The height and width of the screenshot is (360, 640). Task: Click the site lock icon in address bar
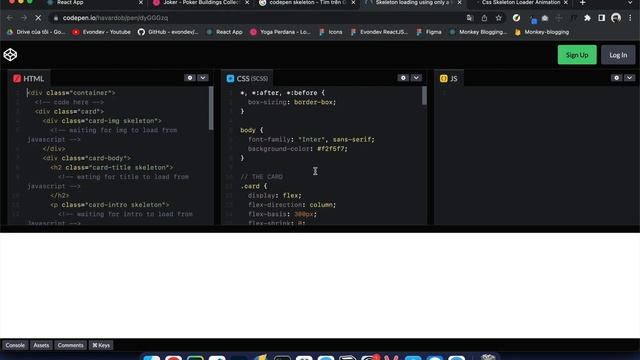[56, 18]
